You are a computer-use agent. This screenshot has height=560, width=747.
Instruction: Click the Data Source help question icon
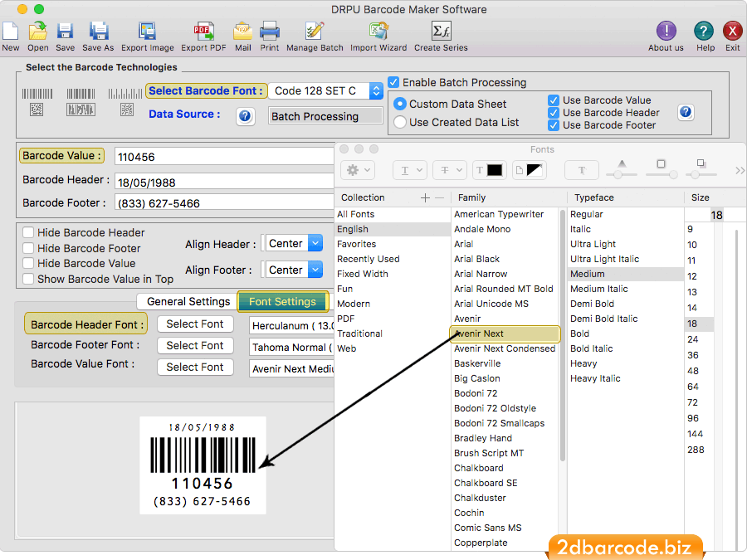pyautogui.click(x=245, y=115)
